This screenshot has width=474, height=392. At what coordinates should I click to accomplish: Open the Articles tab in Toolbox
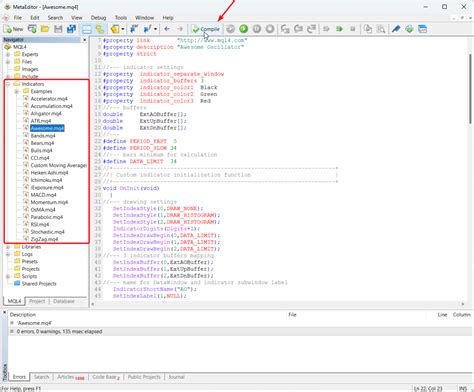[70, 377]
